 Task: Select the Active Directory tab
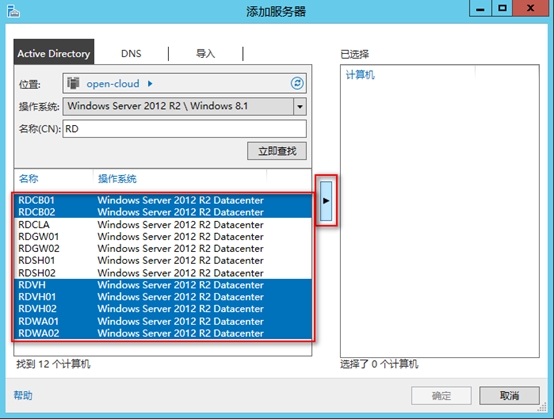point(54,53)
